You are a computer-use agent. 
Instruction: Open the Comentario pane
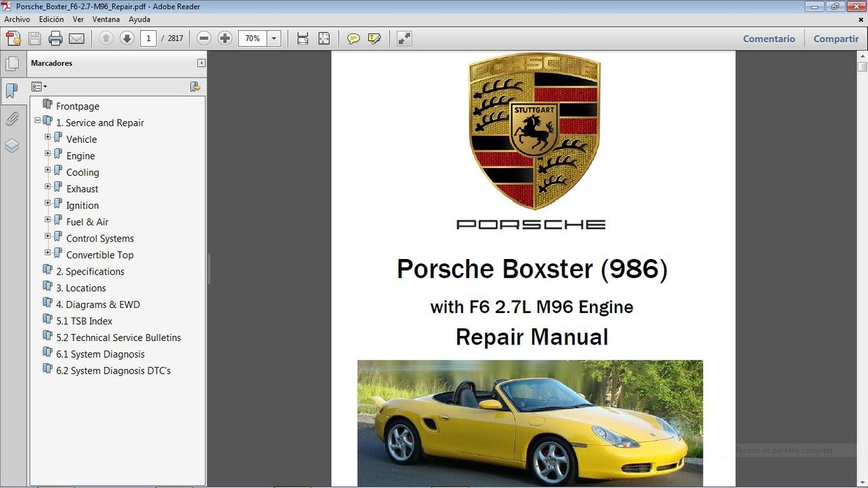[769, 39]
